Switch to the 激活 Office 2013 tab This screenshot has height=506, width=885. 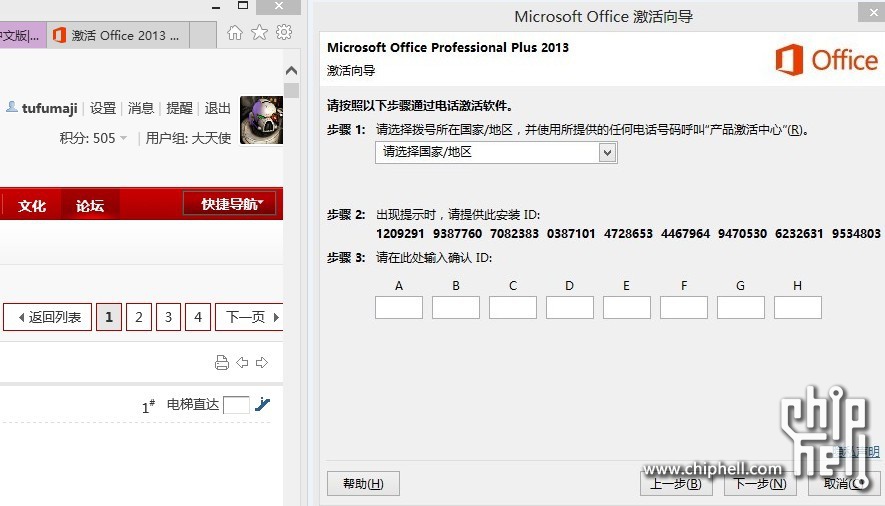118,36
